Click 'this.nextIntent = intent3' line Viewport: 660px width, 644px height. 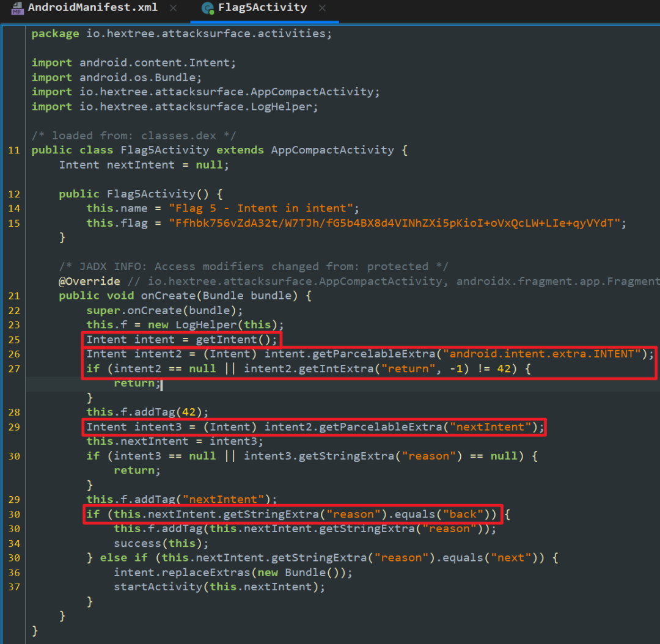[175, 441]
